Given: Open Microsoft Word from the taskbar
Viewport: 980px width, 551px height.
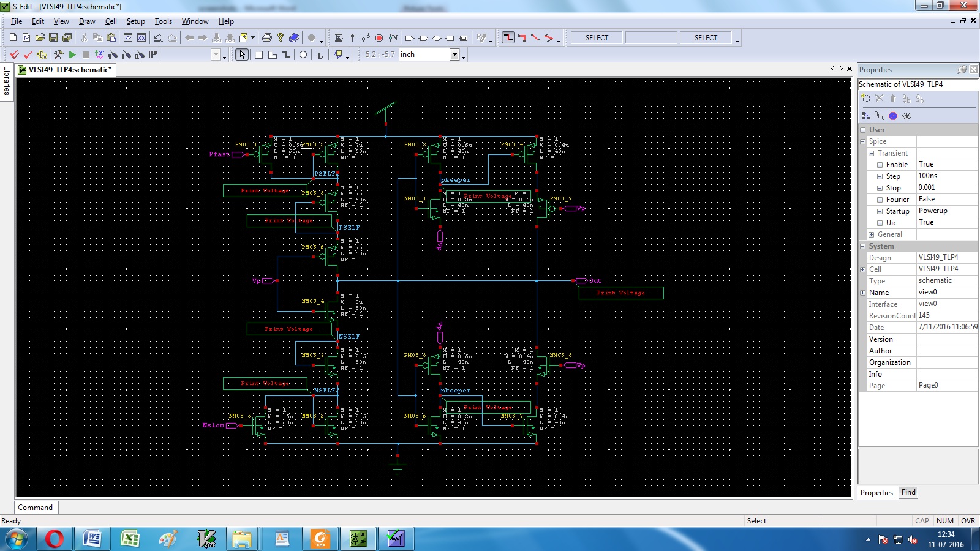Looking at the screenshot, I should (x=92, y=539).
